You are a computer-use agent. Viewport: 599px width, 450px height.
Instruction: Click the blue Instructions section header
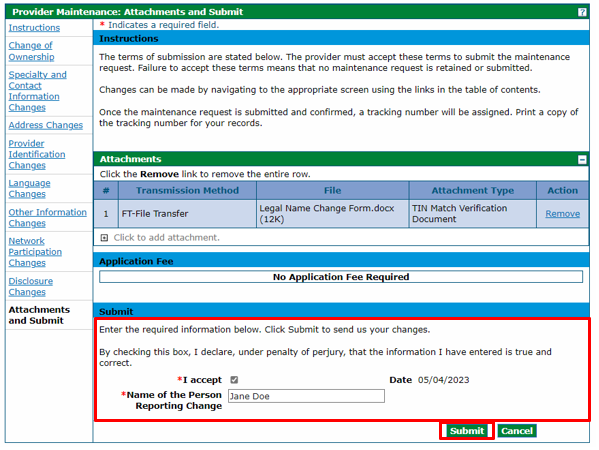(x=341, y=39)
